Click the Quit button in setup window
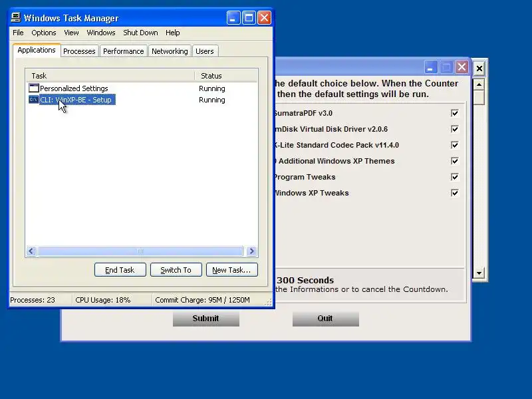 [x=326, y=319]
